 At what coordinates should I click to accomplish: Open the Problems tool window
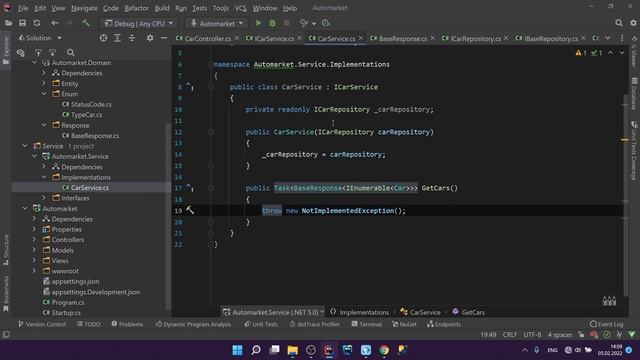(127, 324)
